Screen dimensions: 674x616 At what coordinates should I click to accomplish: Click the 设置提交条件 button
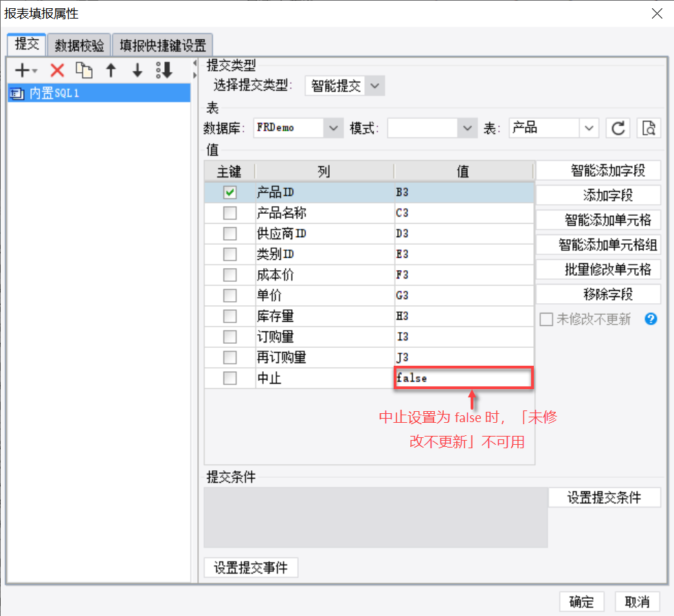click(x=605, y=497)
